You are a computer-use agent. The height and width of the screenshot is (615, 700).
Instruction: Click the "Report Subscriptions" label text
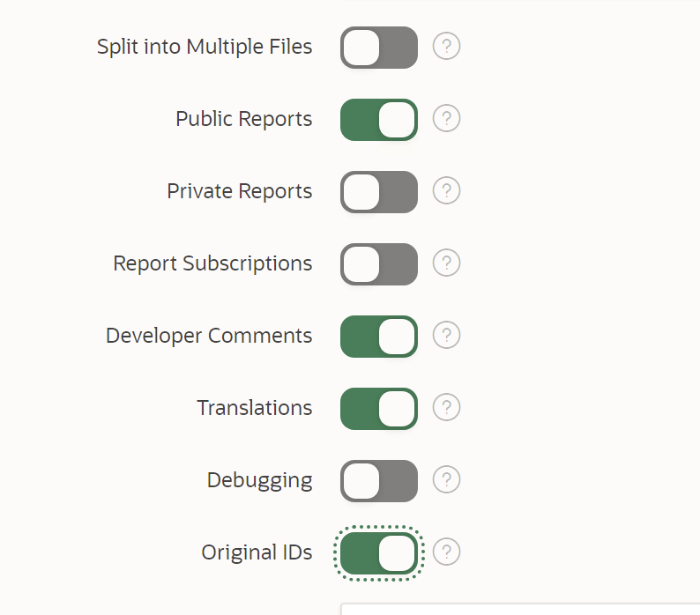point(212,263)
